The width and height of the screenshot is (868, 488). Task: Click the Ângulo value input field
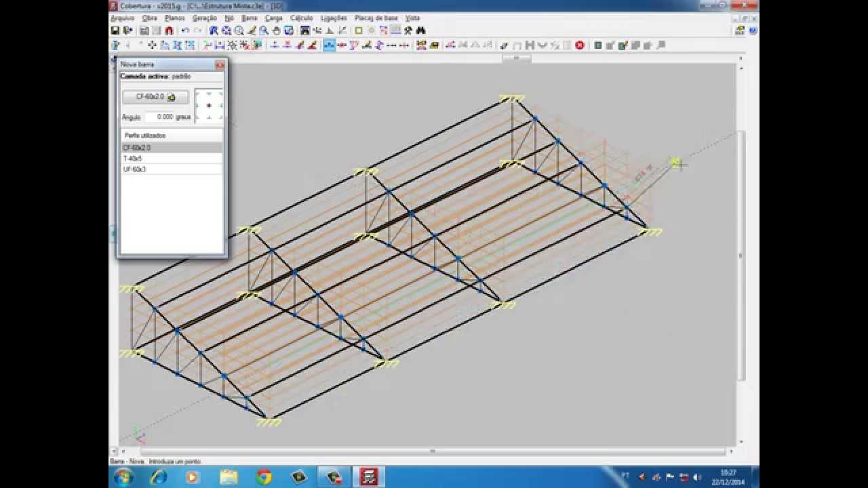pos(159,117)
